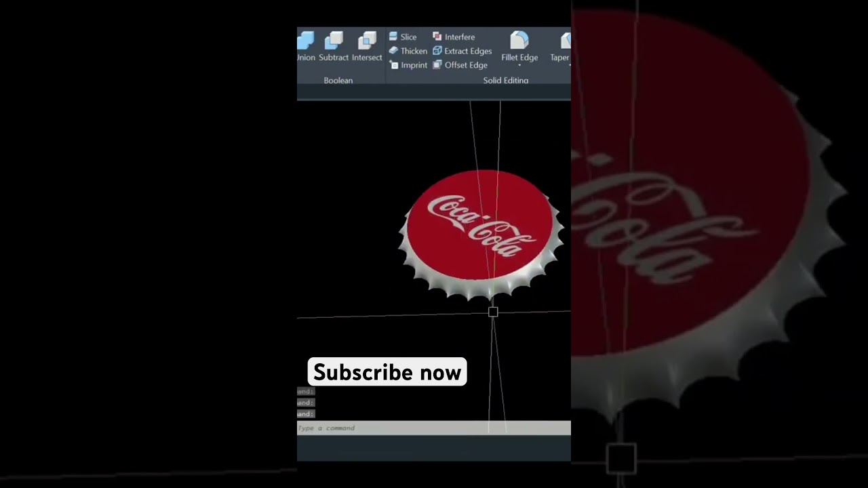Activate the Slice tool
Image resolution: width=868 pixels, height=488 pixels.
click(403, 37)
